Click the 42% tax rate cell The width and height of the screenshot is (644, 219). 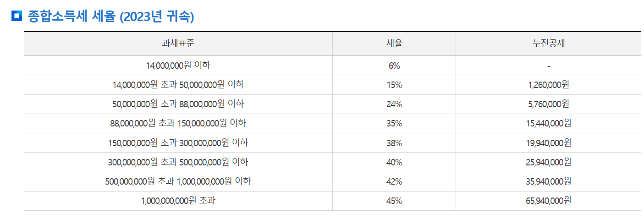(394, 181)
